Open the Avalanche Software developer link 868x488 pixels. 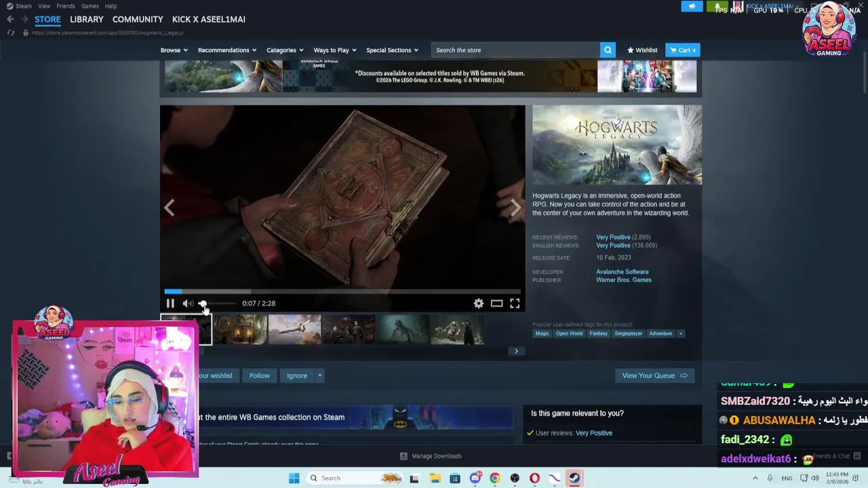[623, 272]
